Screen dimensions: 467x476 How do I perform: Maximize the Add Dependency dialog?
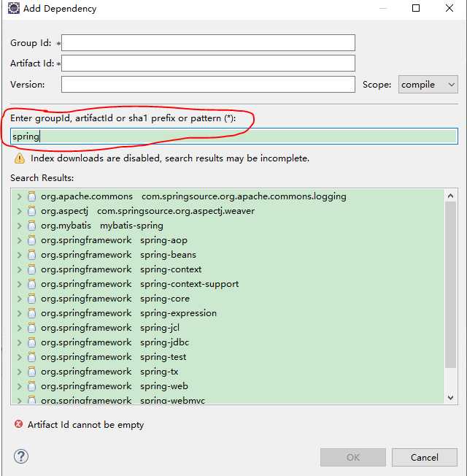point(416,8)
